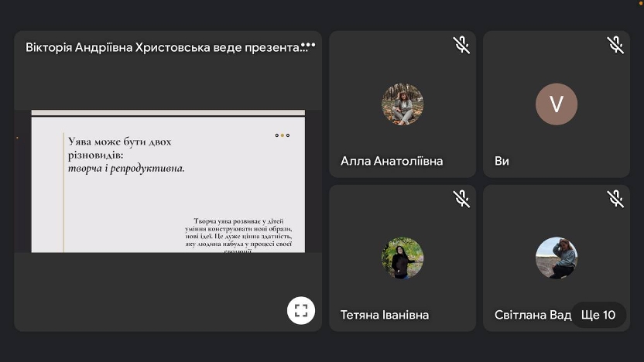The image size is (644, 362).
Task: Click the name label Алла Анатоліївна
Action: (x=392, y=161)
